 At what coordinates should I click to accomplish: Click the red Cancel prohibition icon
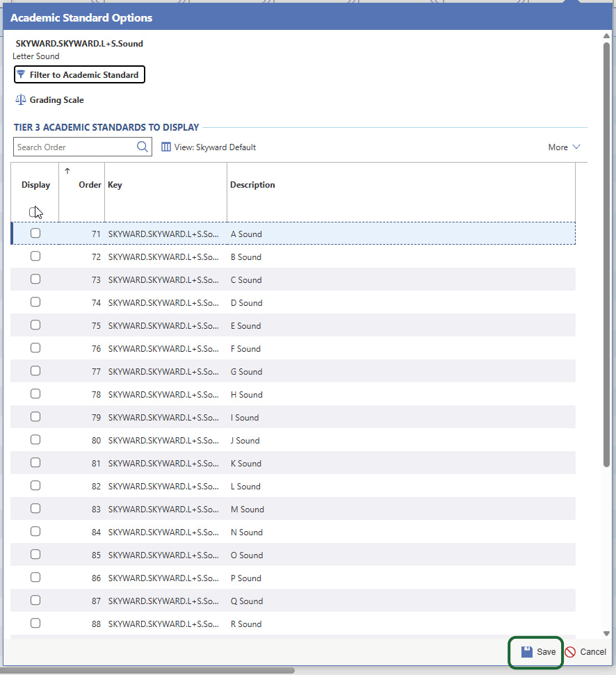tap(570, 652)
